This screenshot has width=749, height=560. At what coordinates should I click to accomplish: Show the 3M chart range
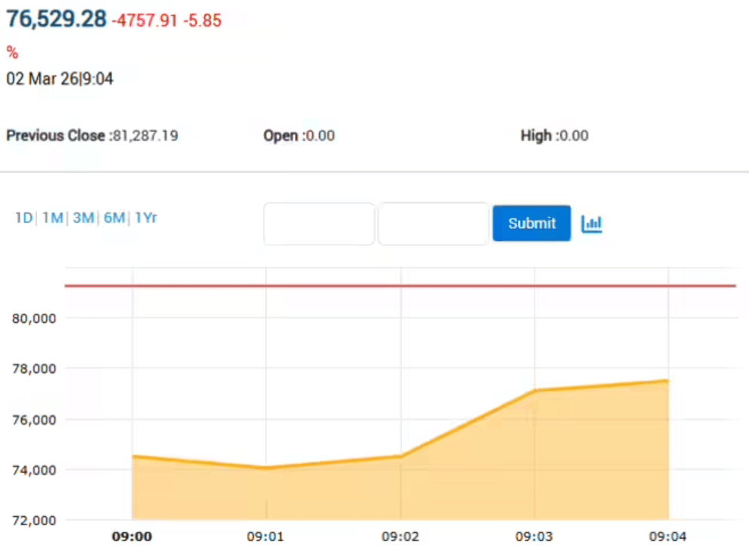pos(83,218)
